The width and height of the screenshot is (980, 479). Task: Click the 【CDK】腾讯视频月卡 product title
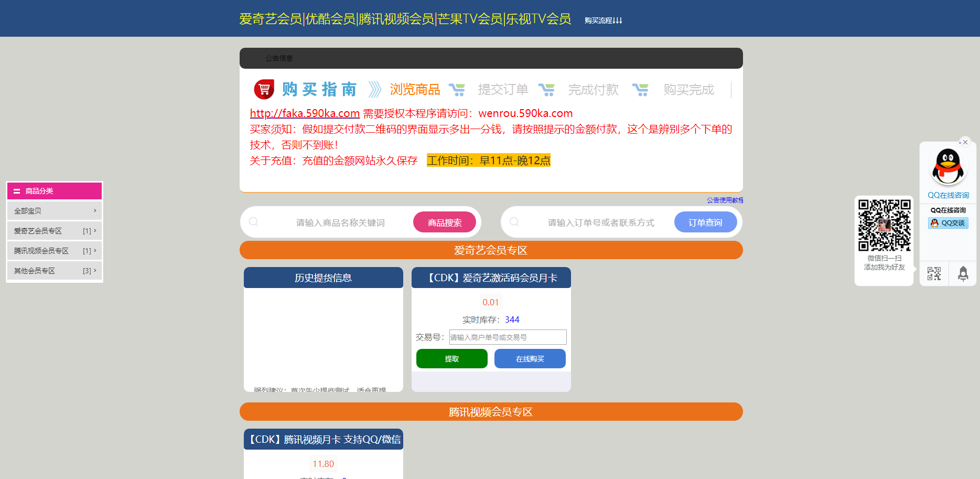pyautogui.click(x=323, y=439)
